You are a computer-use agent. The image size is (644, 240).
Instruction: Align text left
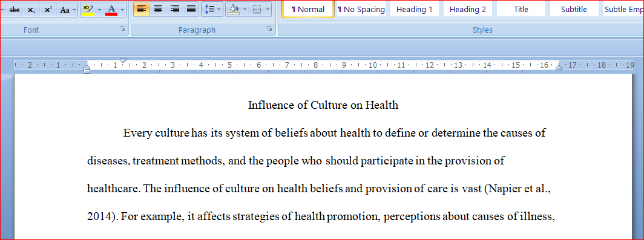tap(141, 9)
